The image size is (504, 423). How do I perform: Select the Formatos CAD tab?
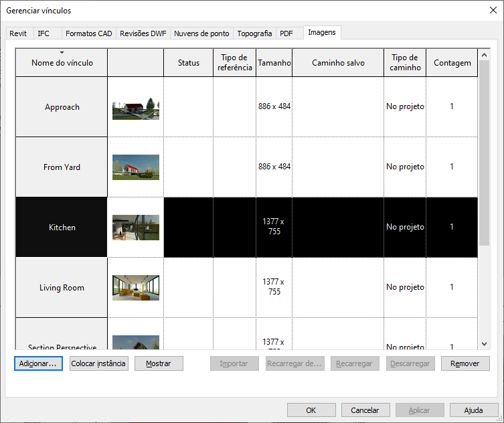pyautogui.click(x=89, y=33)
